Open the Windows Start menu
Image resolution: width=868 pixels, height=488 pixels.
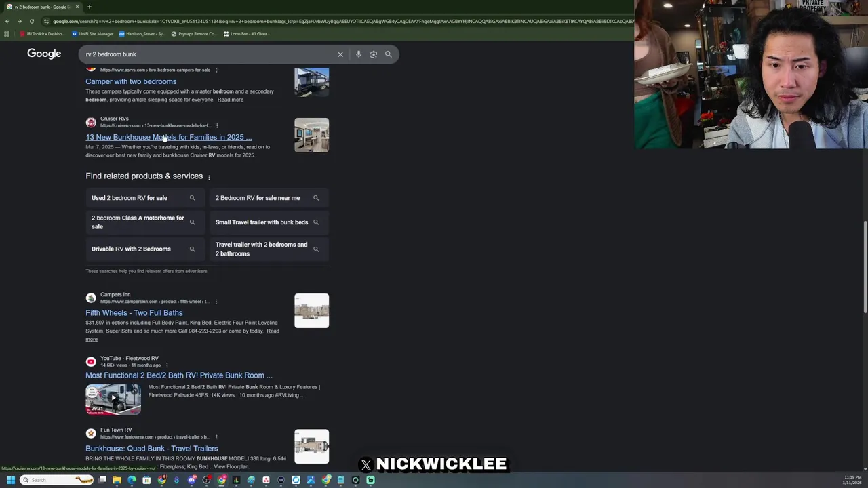pyautogui.click(x=10, y=480)
